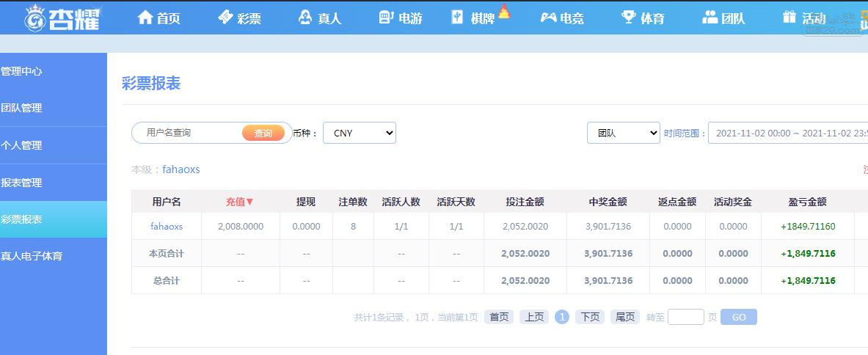This screenshot has width=868, height=355.
Task: Open the 时间范围 date range field
Action: coord(788,133)
